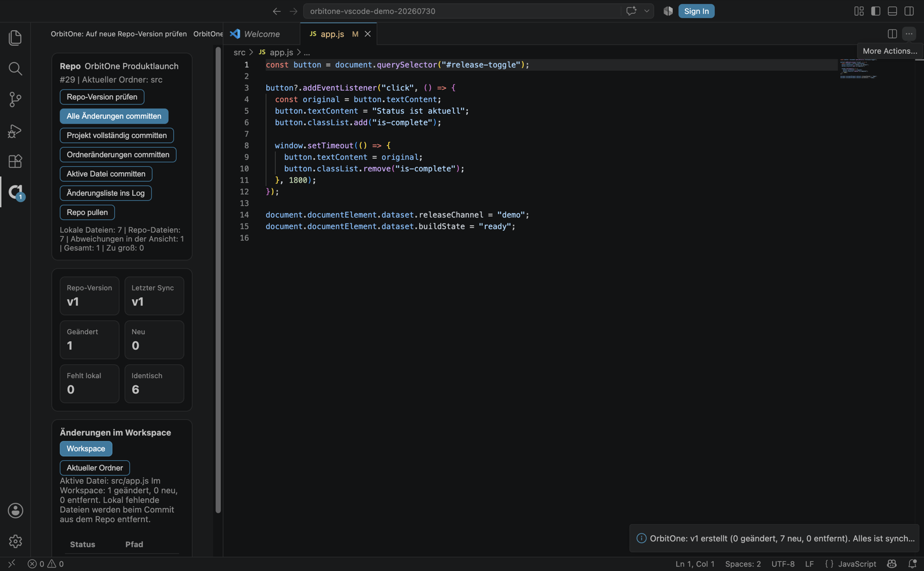Click the Repo-Version prüfen button

click(102, 97)
